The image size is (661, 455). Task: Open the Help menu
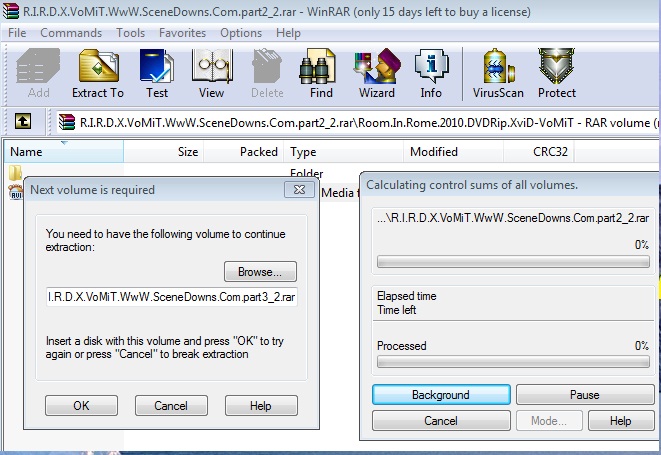288,33
